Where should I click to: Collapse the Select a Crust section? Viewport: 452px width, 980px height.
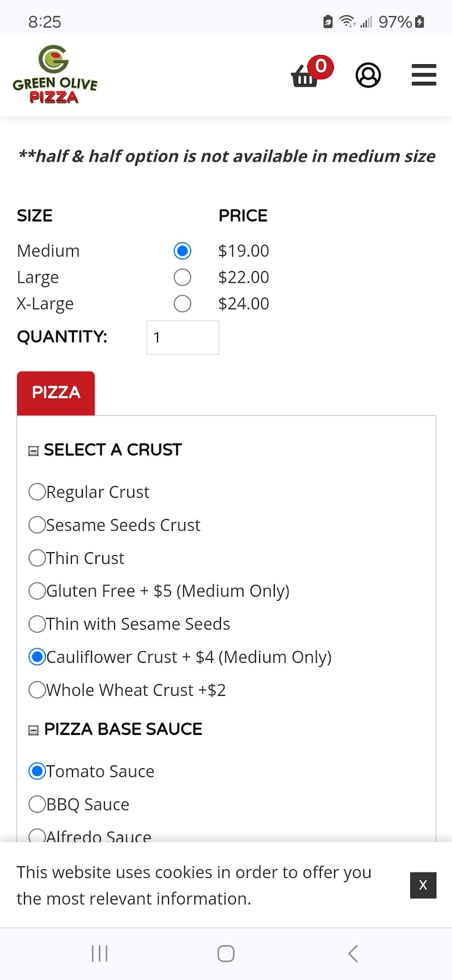click(33, 451)
